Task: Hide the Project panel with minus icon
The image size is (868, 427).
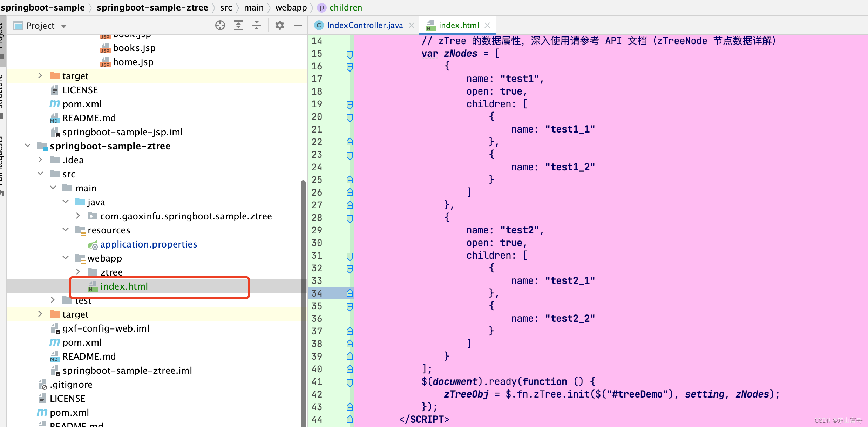Action: click(298, 25)
